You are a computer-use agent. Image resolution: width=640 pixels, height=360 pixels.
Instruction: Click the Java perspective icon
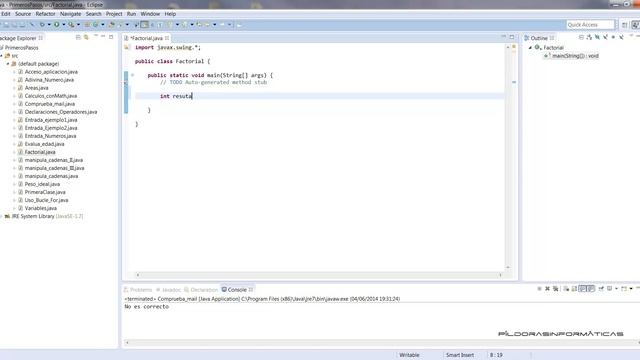pos(636,25)
